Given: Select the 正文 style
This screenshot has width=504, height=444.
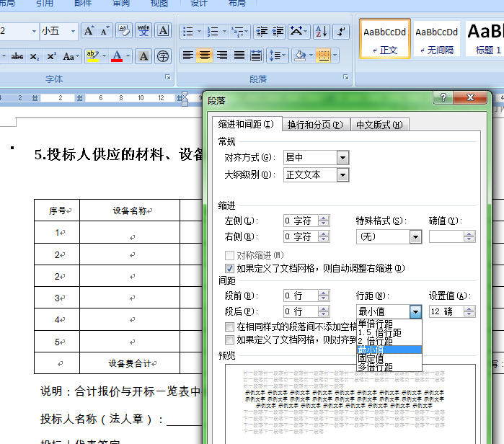Looking at the screenshot, I should click(385, 39).
